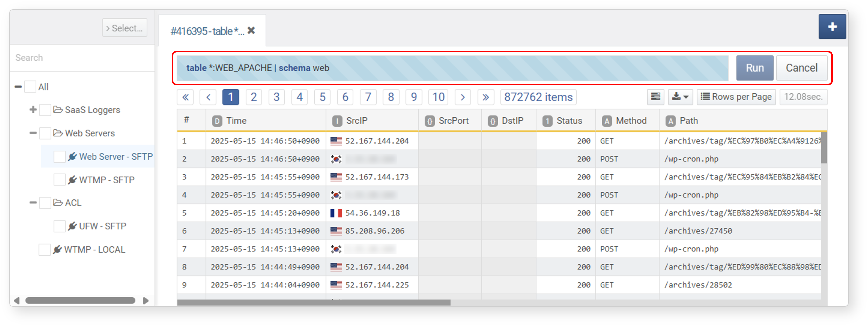Screen dimensions: 868x326
Task: Click the WTMP - SFTP plug icon
Action: tap(72, 180)
